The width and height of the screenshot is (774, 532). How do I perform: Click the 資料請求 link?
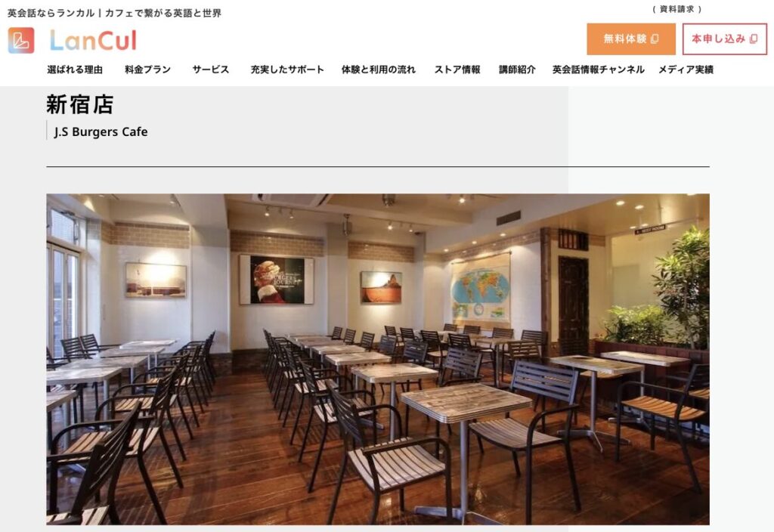coord(676,9)
